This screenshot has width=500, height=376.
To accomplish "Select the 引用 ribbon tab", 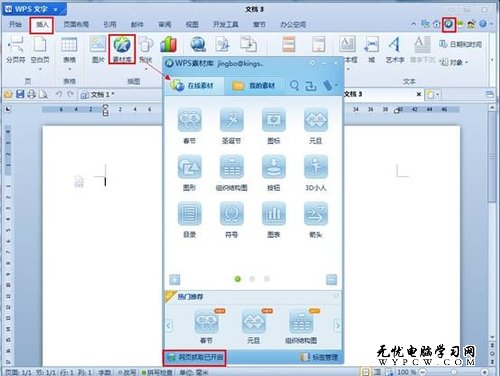I will pos(110,24).
